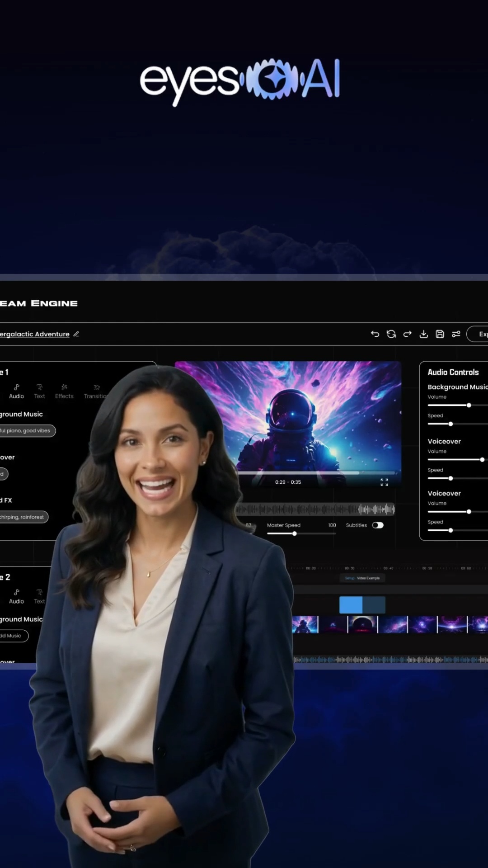Select the astronaut thumbnail in the timeline strip
The image size is (488, 868).
coord(305,624)
